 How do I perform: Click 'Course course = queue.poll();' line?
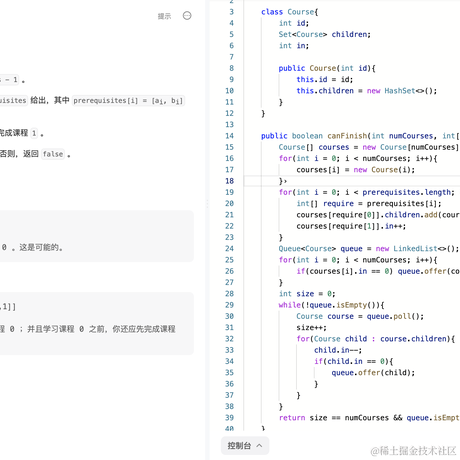[360, 316]
